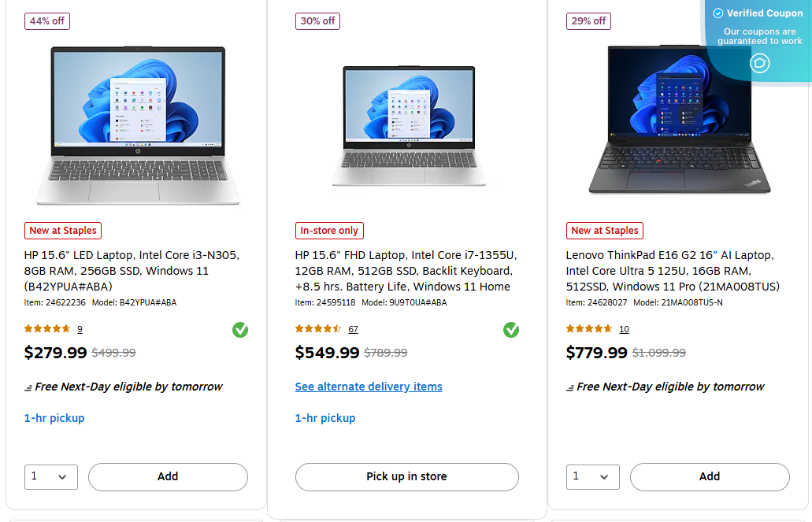Click the coupon icon in Verified Coupon banner
Screen dimensions: 812x522
pyautogui.click(x=758, y=63)
